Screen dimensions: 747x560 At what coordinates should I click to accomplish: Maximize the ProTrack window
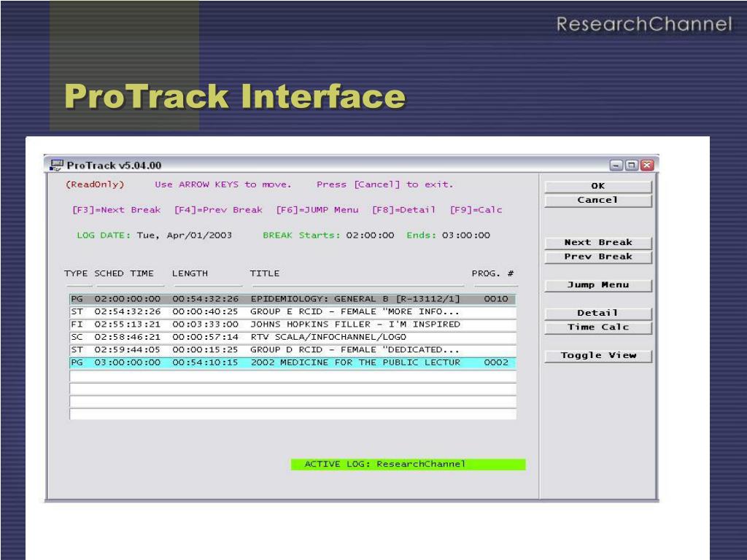click(632, 166)
